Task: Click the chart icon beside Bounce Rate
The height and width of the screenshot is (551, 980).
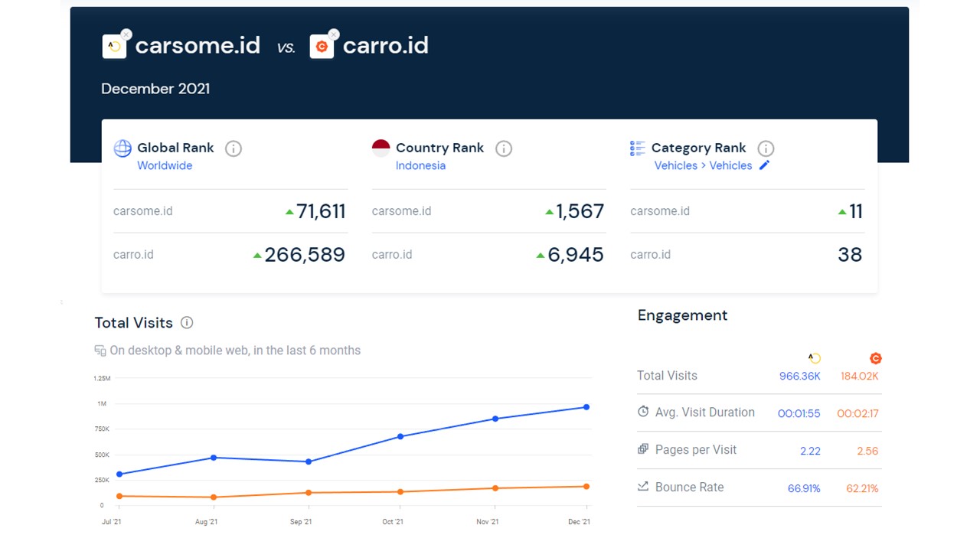Action: pyautogui.click(x=643, y=487)
